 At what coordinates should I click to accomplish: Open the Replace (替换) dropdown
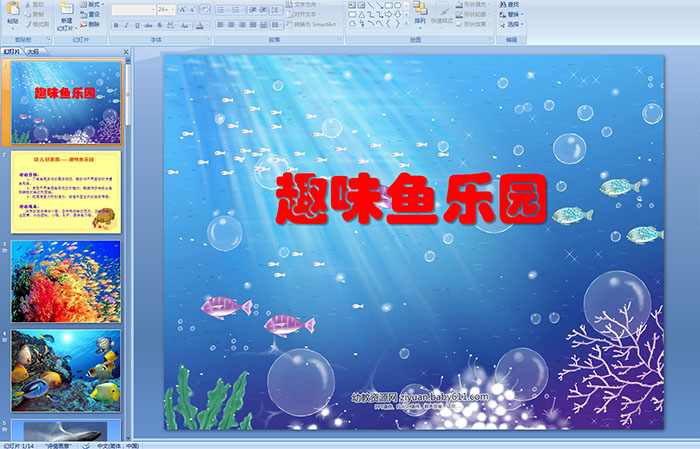(512, 14)
